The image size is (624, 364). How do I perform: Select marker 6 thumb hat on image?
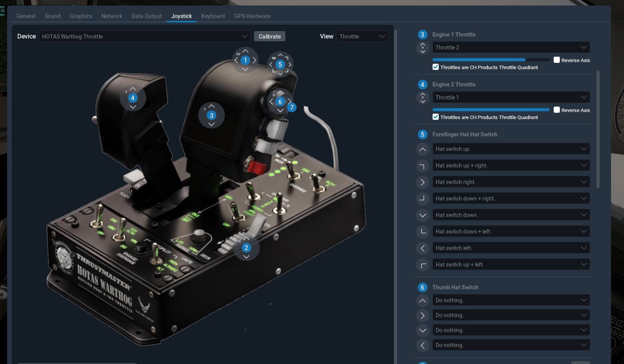pyautogui.click(x=280, y=102)
